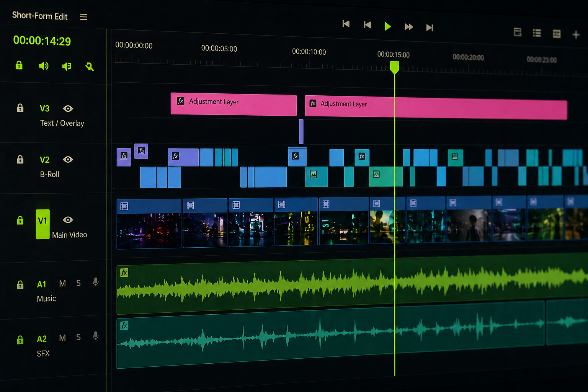The height and width of the screenshot is (392, 588).
Task: Mute the A1 Music track
Action: pos(62,284)
